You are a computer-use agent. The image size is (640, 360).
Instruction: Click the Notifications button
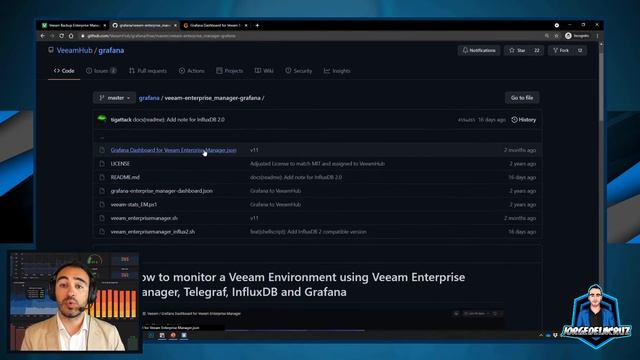tap(479, 51)
